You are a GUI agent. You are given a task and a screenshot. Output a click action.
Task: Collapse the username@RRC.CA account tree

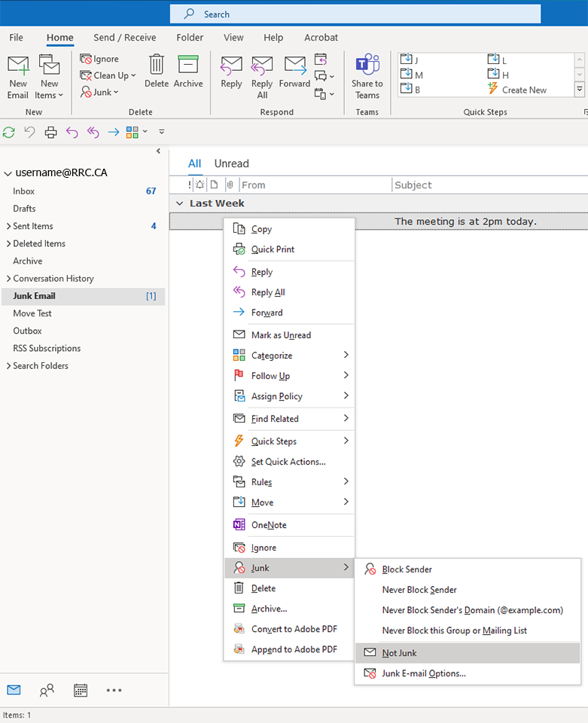tap(8, 173)
